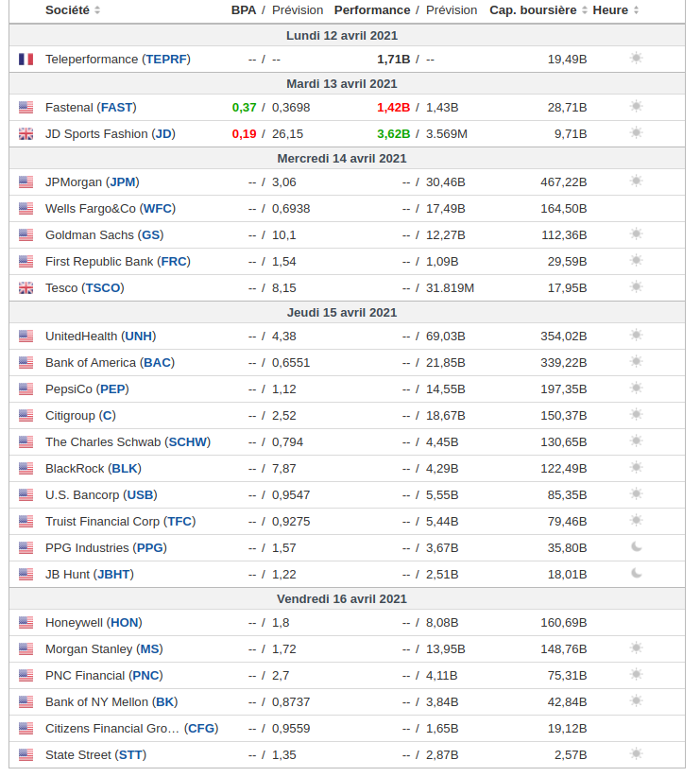The height and width of the screenshot is (777, 700).
Task: Click the UK flag beside JD Sports Fashion
Action: click(26, 133)
